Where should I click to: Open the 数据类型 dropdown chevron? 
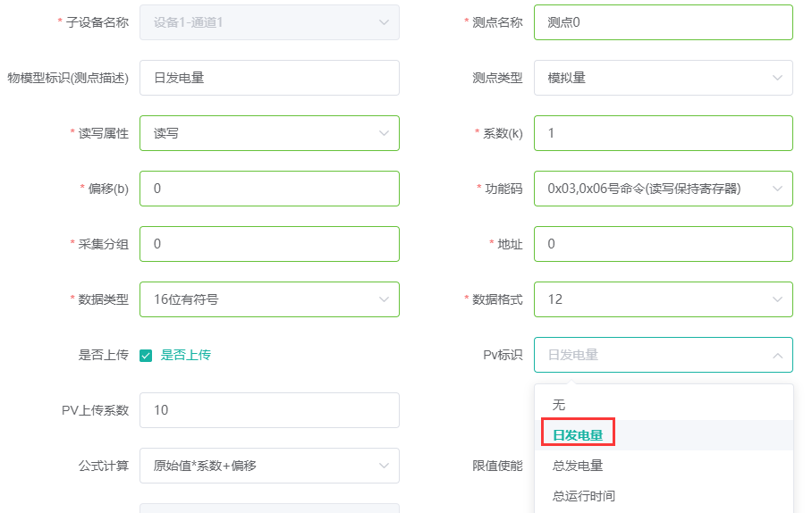coord(384,299)
